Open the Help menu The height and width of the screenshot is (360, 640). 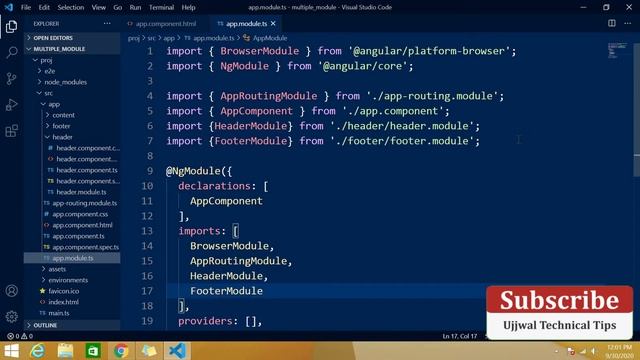tap(188, 7)
